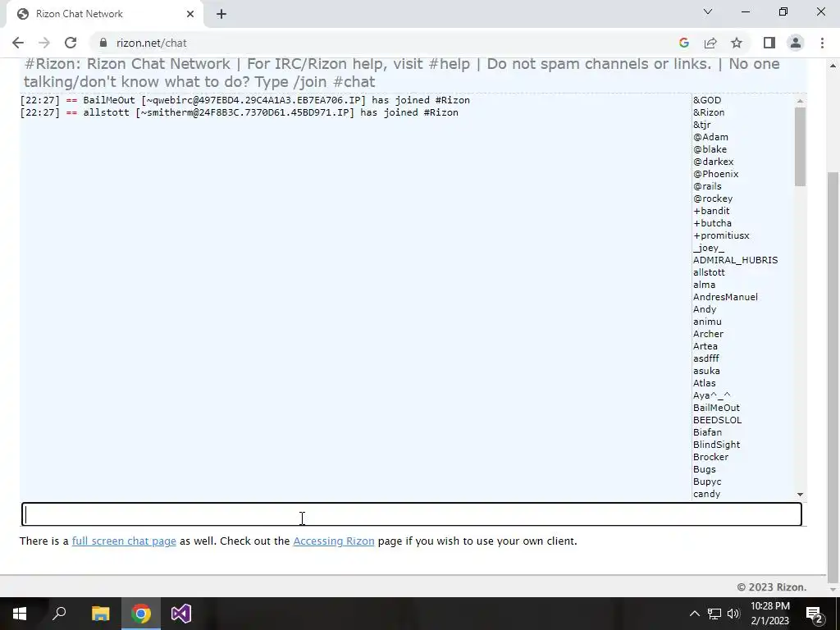This screenshot has height=630, width=840.
Task: Select nick asuka in the user list
Action: (706, 372)
